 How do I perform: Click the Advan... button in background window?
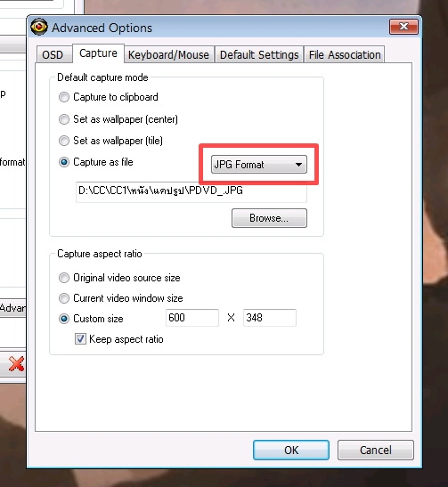12,308
